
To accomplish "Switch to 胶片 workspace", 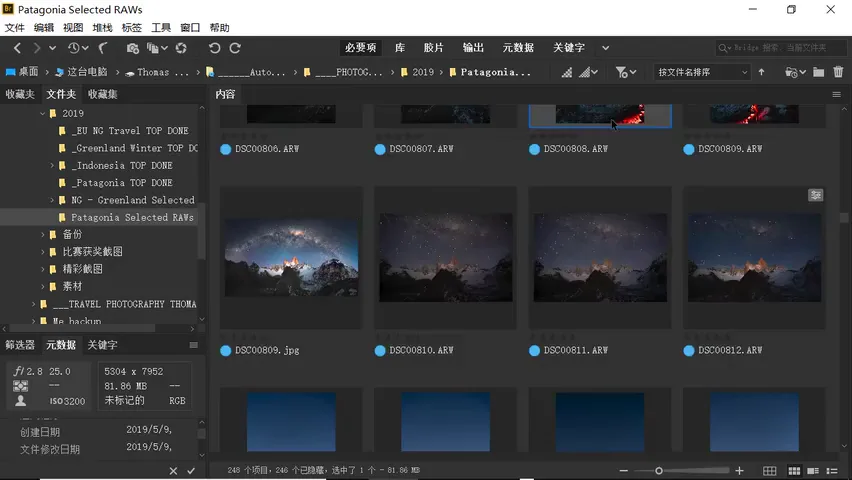I will coord(434,48).
